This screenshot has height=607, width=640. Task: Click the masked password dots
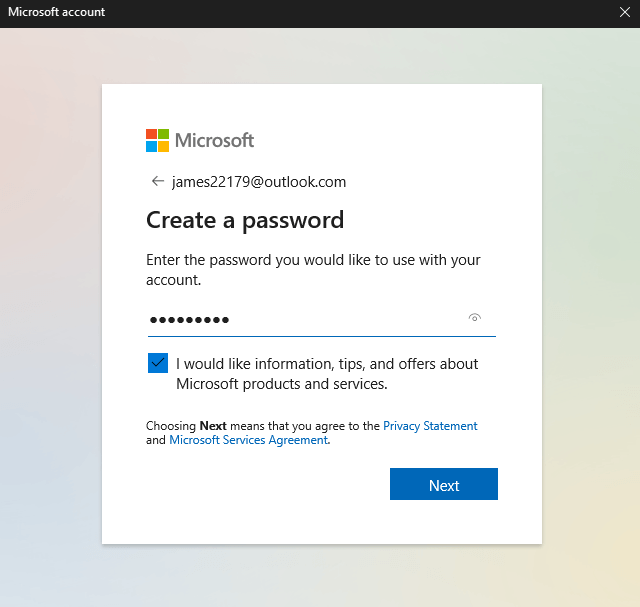[189, 320]
